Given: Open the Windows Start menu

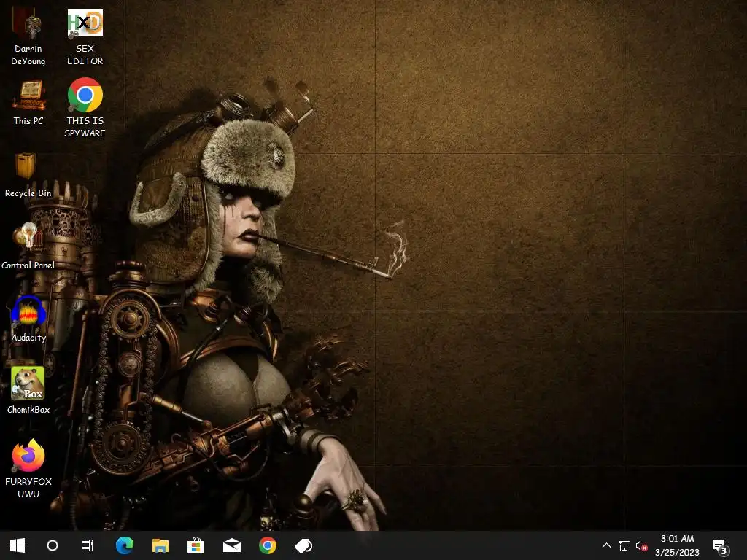Looking at the screenshot, I should 18,545.
